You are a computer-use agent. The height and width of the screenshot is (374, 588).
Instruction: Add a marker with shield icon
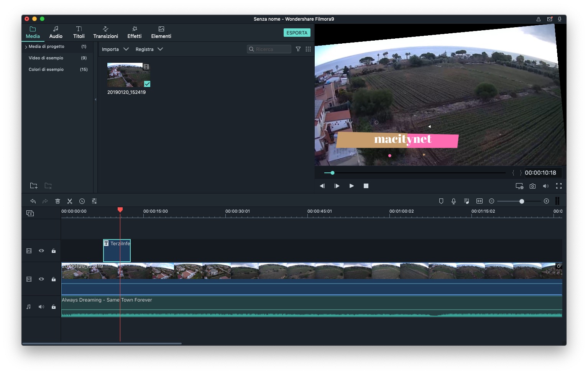point(441,201)
